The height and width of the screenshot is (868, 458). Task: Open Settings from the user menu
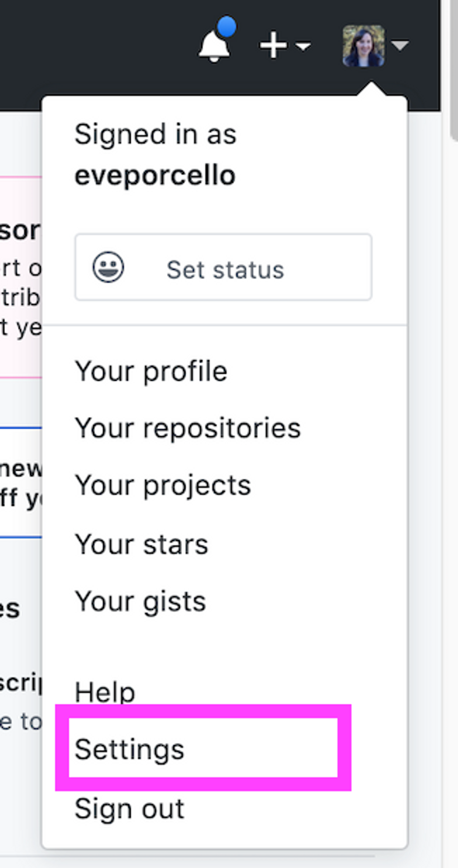tap(129, 750)
